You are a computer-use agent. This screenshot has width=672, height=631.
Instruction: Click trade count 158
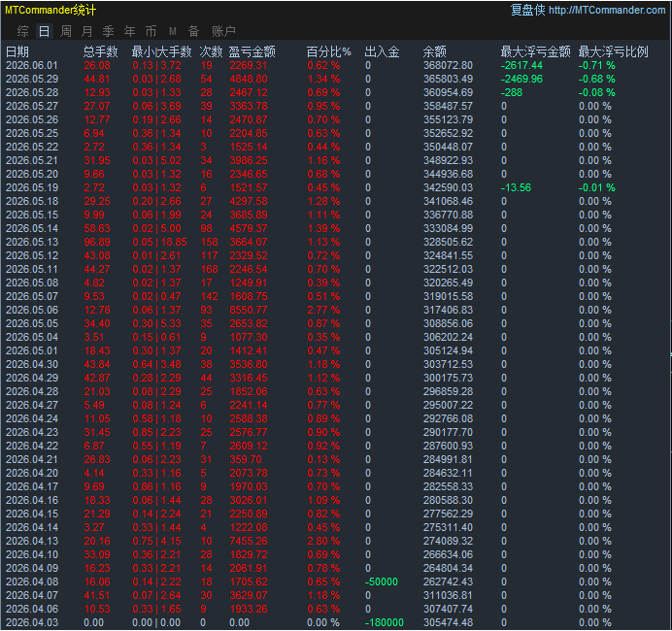click(x=209, y=242)
